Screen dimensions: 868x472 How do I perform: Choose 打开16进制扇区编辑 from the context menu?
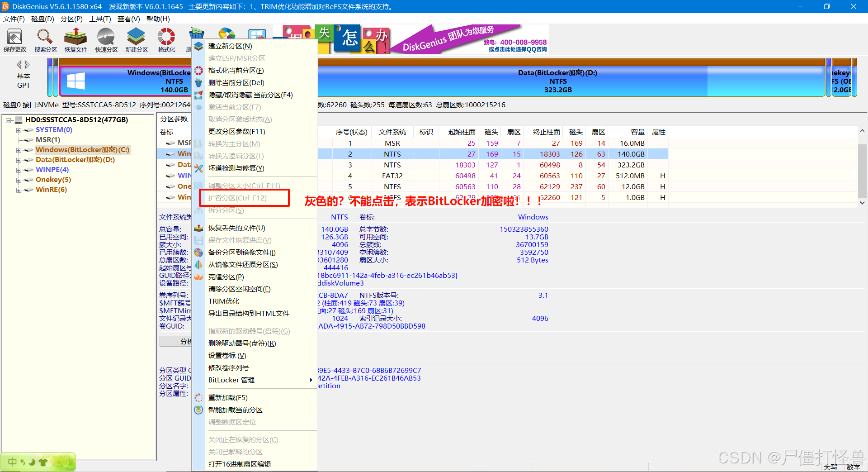pos(255,464)
